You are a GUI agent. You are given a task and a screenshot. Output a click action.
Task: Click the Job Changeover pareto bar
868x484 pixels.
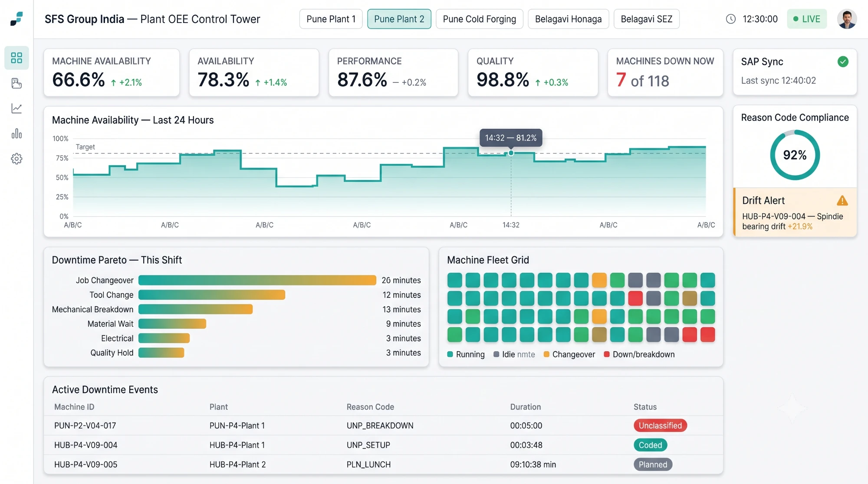[257, 280]
